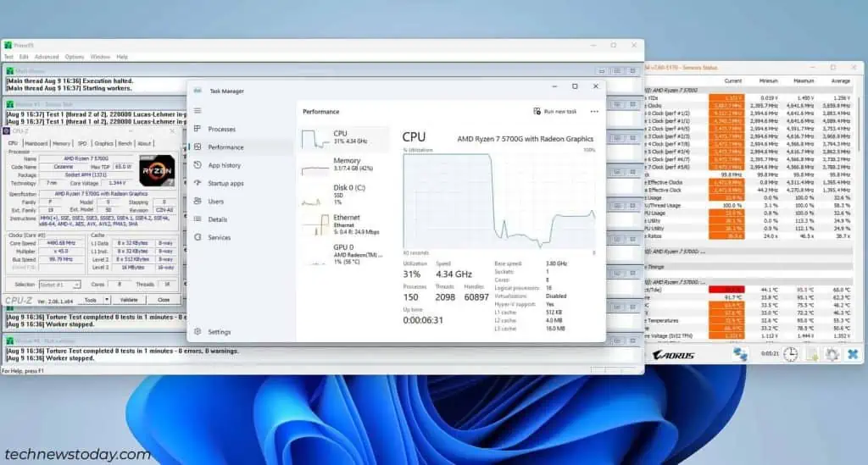Open the CPU-Z socket Selection dropdown
The height and width of the screenshot is (465, 868).
click(x=59, y=285)
